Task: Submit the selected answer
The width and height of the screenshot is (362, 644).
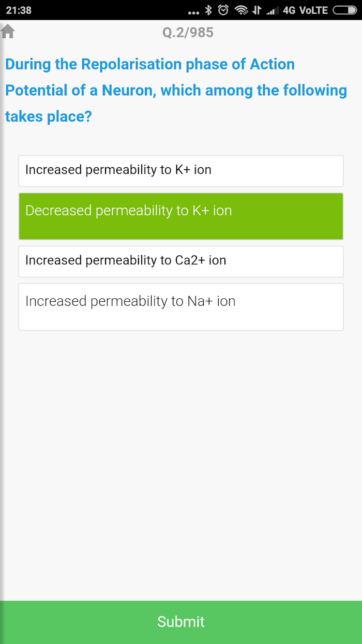Action: point(181,622)
